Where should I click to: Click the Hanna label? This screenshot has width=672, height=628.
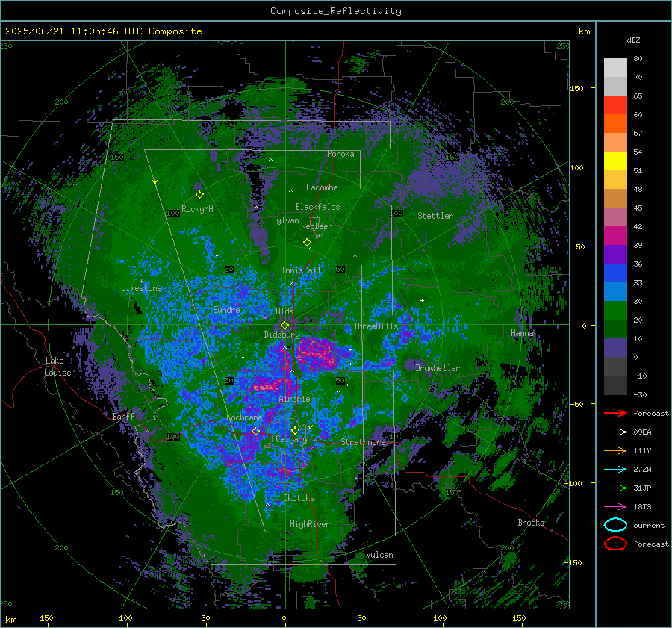pyautogui.click(x=523, y=333)
